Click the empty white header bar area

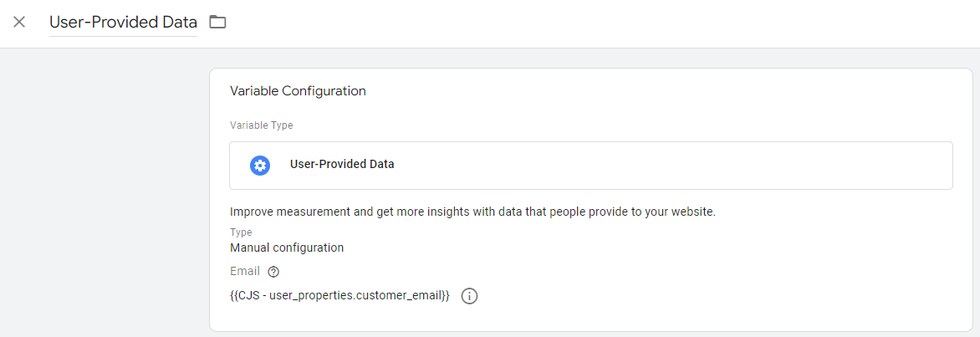pyautogui.click(x=585, y=23)
